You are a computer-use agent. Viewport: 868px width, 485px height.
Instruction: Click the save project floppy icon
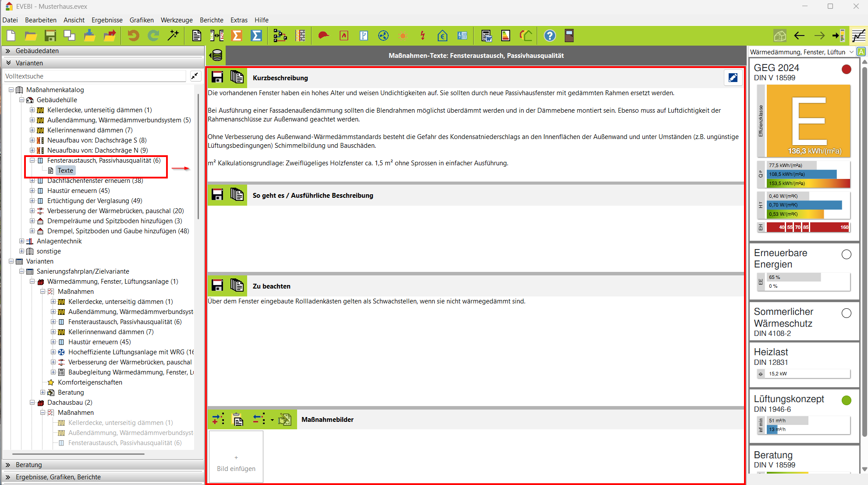click(x=50, y=36)
